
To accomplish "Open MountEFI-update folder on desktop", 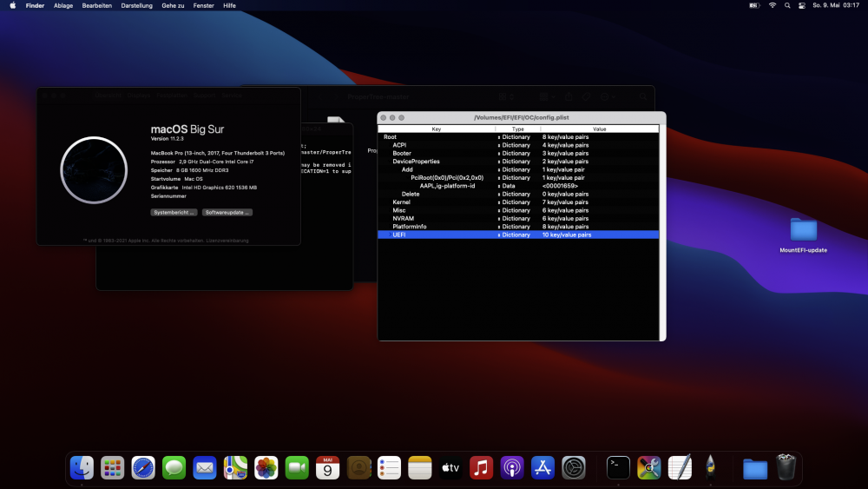I will pyautogui.click(x=803, y=235).
